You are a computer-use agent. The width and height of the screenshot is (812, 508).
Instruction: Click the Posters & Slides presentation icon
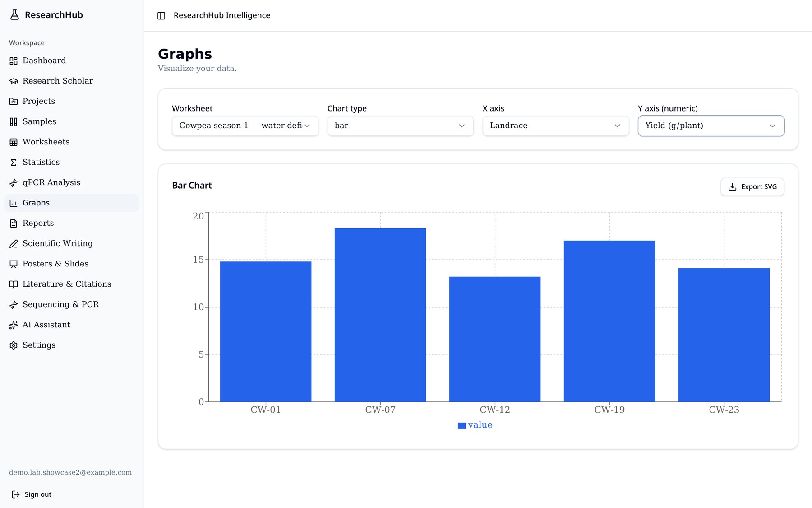click(14, 264)
